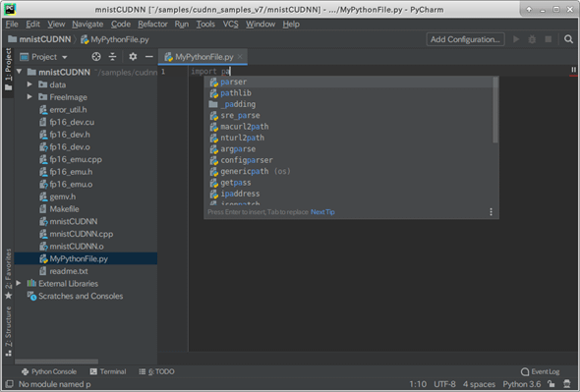Collapse the mnistCUDNN root folder
Screen dimensions: 580x392
[20, 72]
